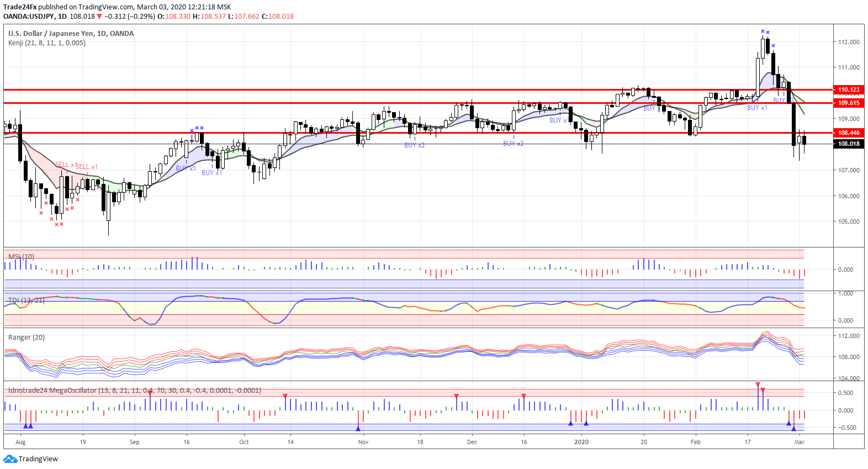868x469 pixels.
Task: Click the 112.000 price axis value
Action: [x=849, y=42]
